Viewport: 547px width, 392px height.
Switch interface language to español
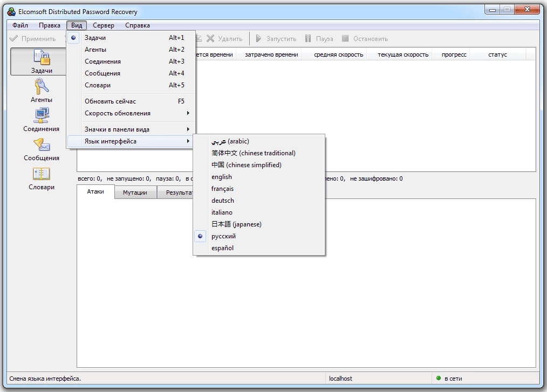(x=259, y=248)
